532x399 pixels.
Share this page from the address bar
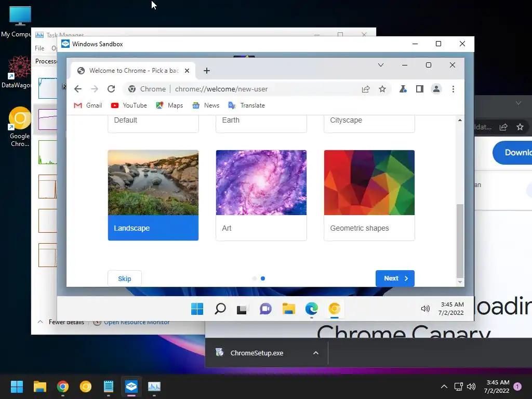365,89
